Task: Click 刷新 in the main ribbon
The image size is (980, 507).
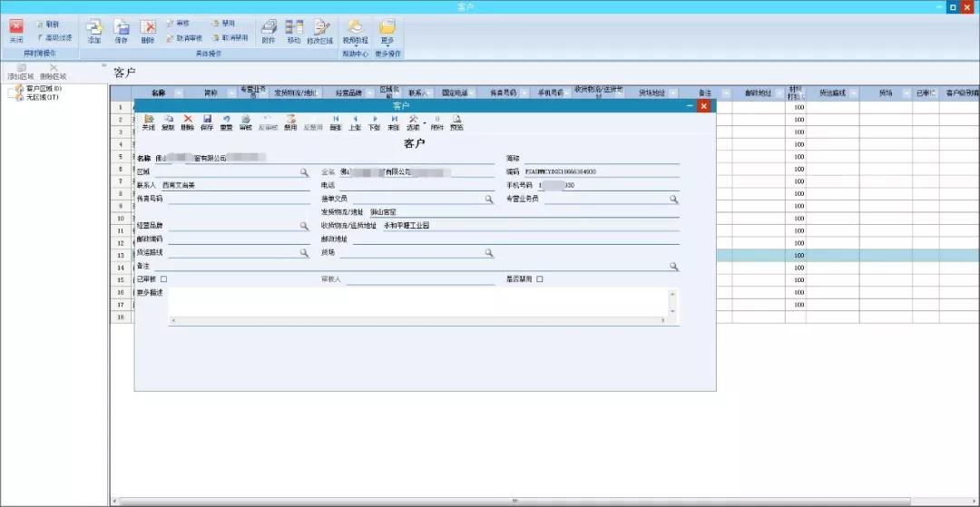Action: [x=48, y=24]
